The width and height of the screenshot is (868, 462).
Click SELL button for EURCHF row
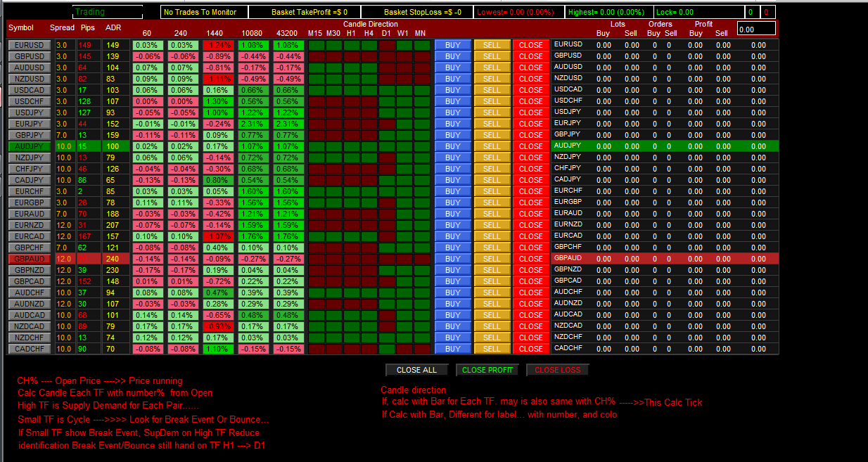click(492, 191)
